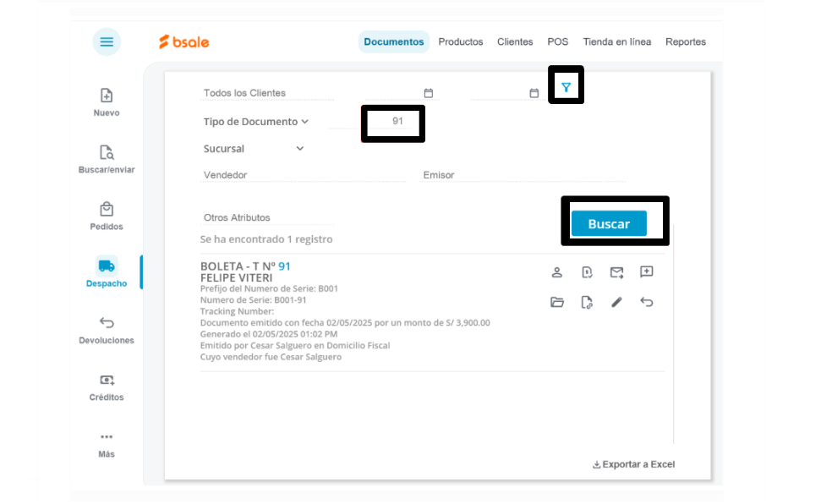Image resolution: width=832 pixels, height=504 pixels.
Task: Expand the Sucursal dropdown
Action: (x=254, y=149)
